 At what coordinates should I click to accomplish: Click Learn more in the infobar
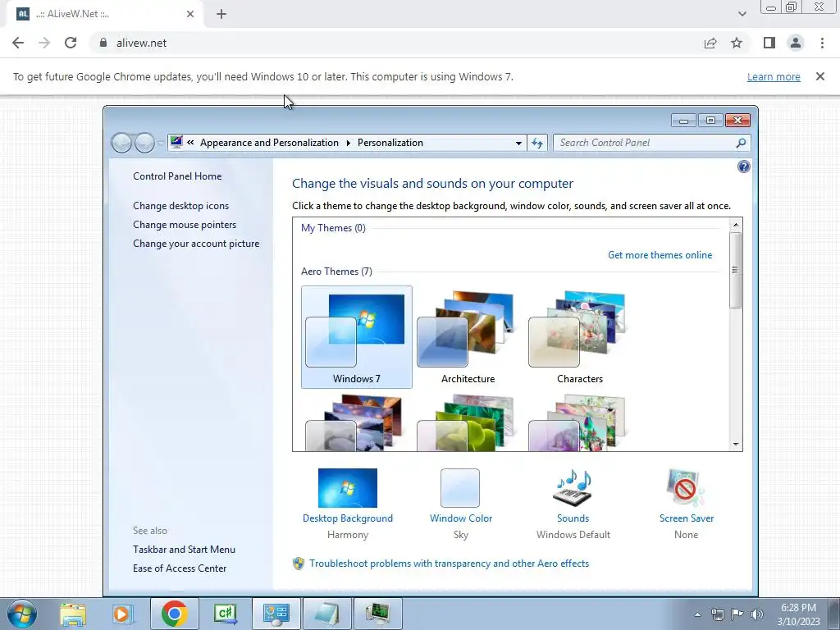point(774,76)
